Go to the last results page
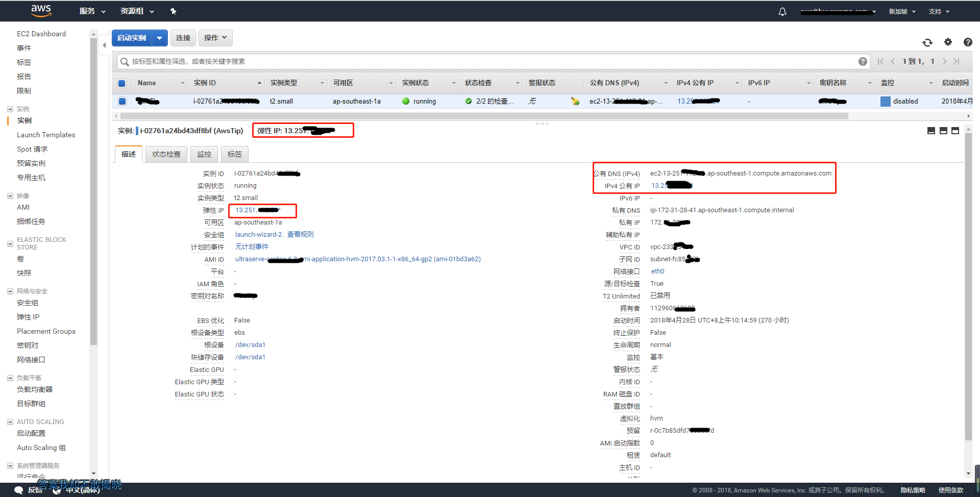This screenshot has height=497, width=980. (957, 61)
